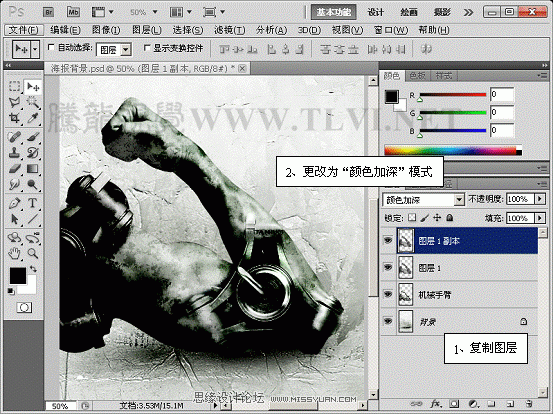Open the fill slider arrow

tap(540, 218)
